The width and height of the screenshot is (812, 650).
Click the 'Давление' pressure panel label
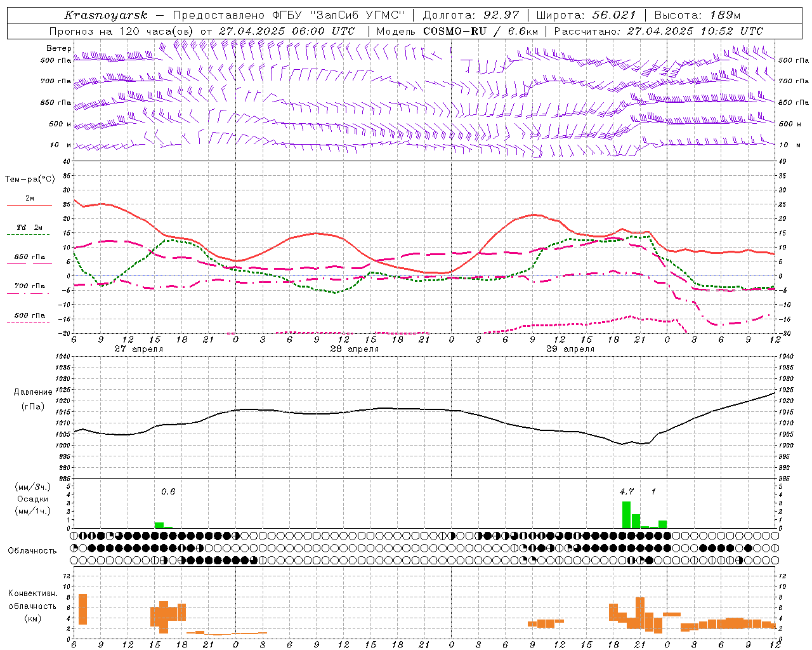pyautogui.click(x=33, y=392)
